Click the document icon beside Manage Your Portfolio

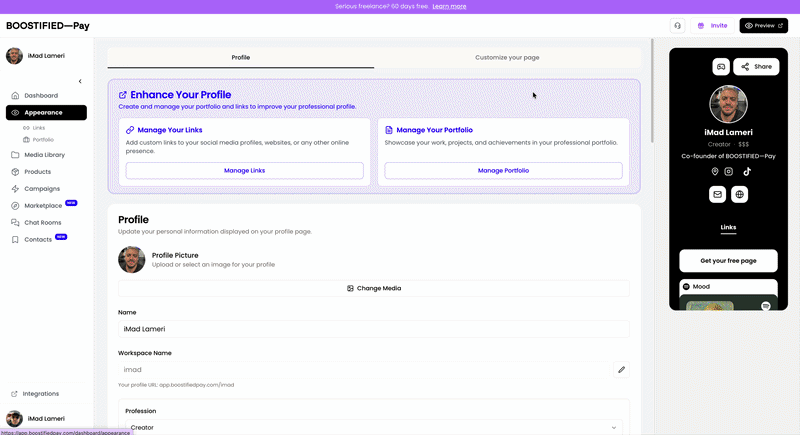point(389,130)
